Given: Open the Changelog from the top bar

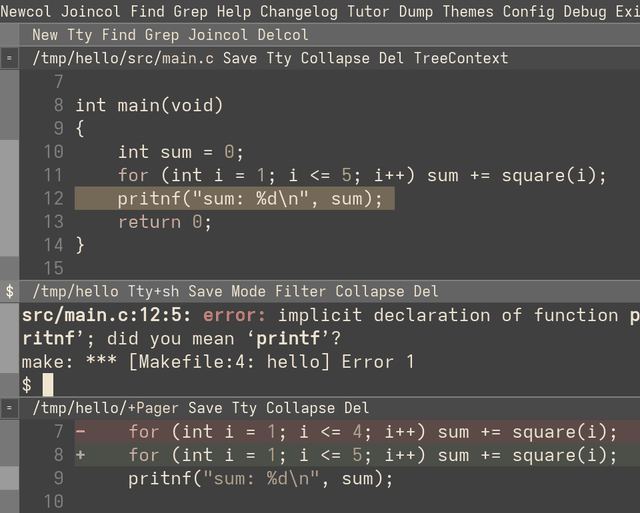Looking at the screenshot, I should click(299, 11).
